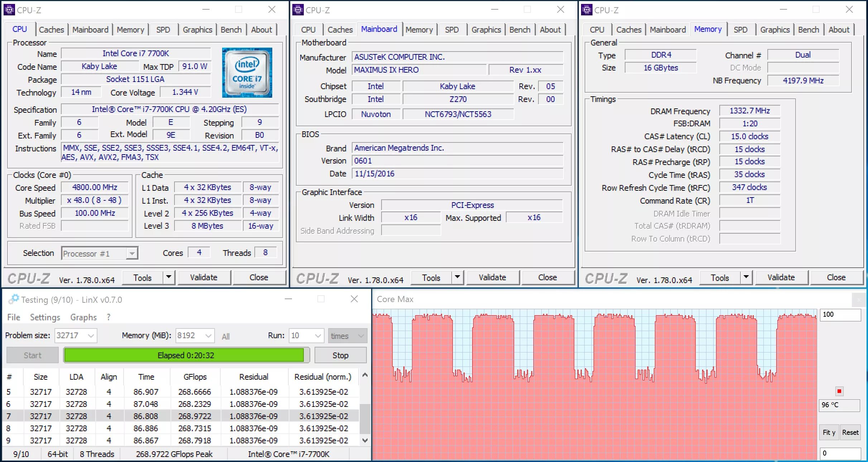
Task: Minimize the CPU-Z Mainboard window
Action: [x=495, y=10]
